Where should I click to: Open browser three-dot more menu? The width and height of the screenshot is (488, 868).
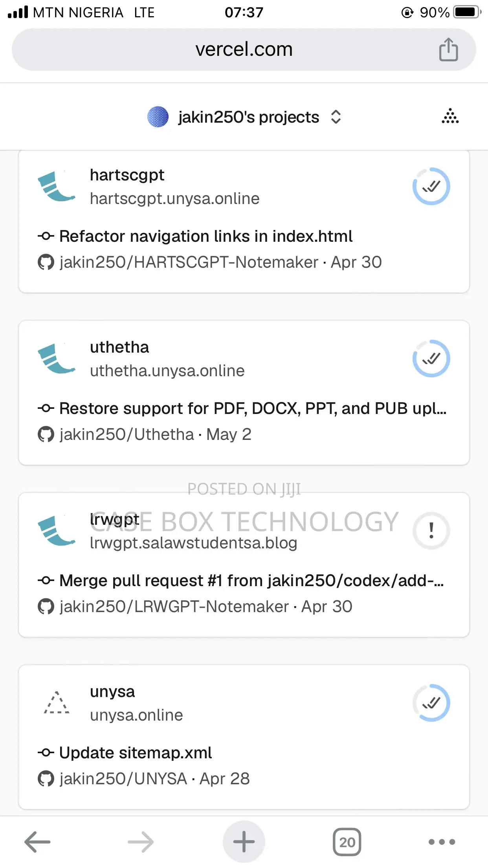click(442, 842)
